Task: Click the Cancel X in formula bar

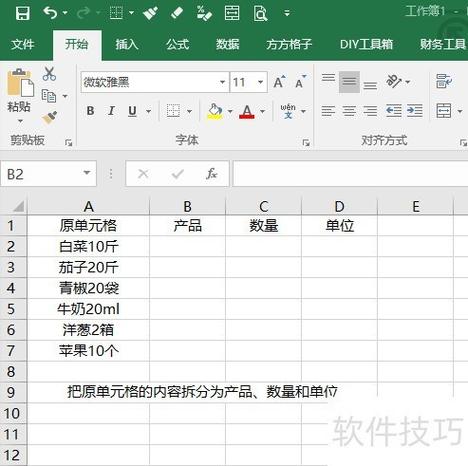Action: (143, 174)
